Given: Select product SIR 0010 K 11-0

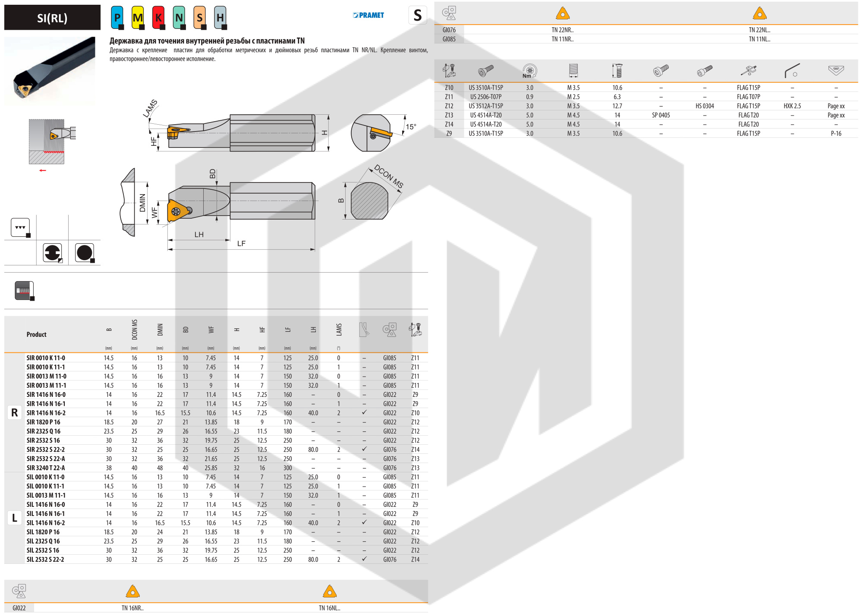Looking at the screenshot, I should tap(46, 358).
